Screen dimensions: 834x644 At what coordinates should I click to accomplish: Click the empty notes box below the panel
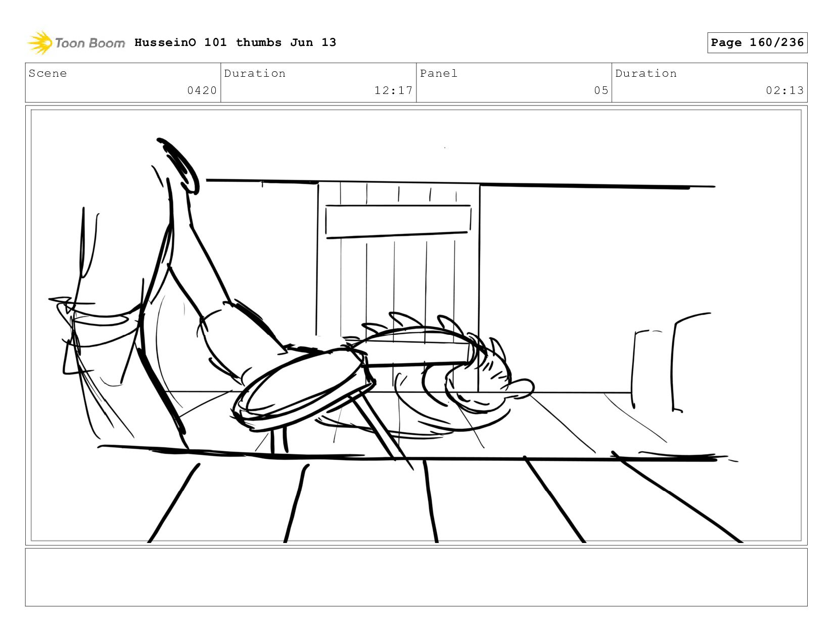416,577
